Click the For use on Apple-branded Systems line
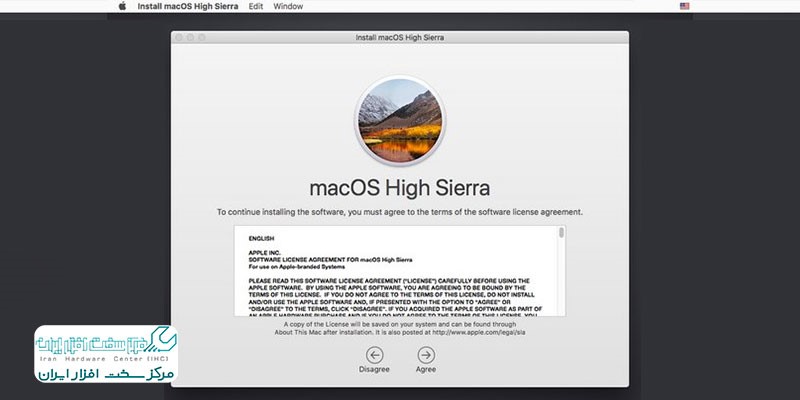 296,267
